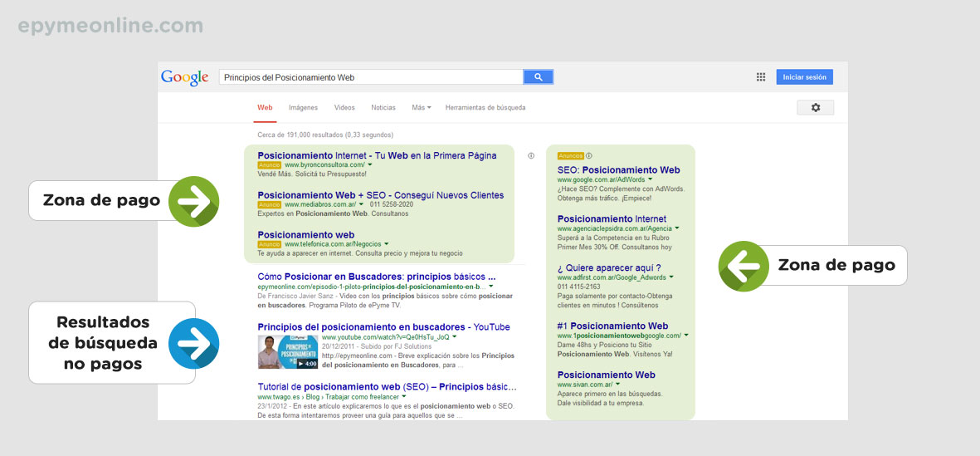Expand the arrow next to www.adfirst.com.ar/Google_Adwords
980x456 pixels.
tap(671, 277)
